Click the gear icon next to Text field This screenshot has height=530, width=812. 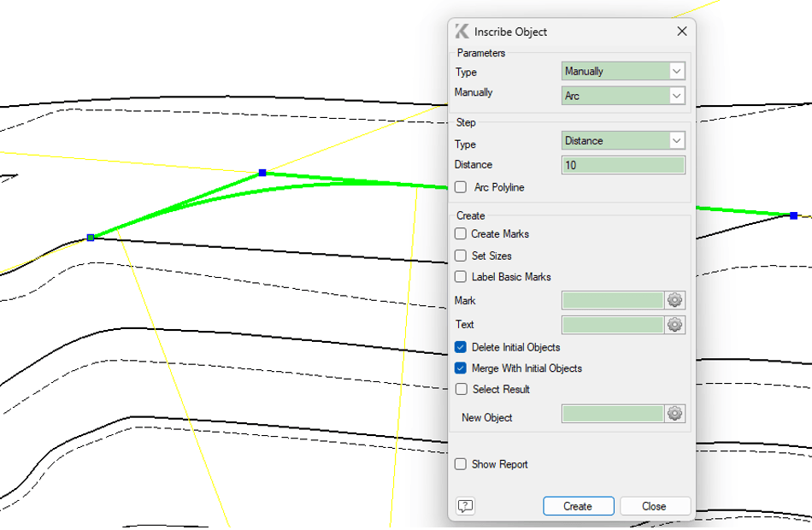[674, 325]
